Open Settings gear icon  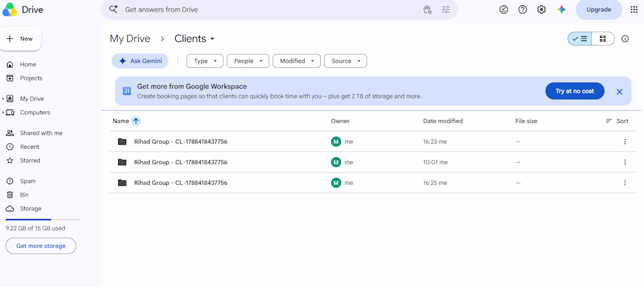(542, 9)
